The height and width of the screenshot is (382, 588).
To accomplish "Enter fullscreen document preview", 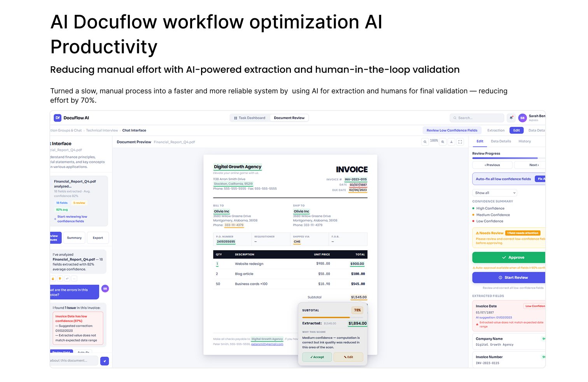I will [460, 142].
